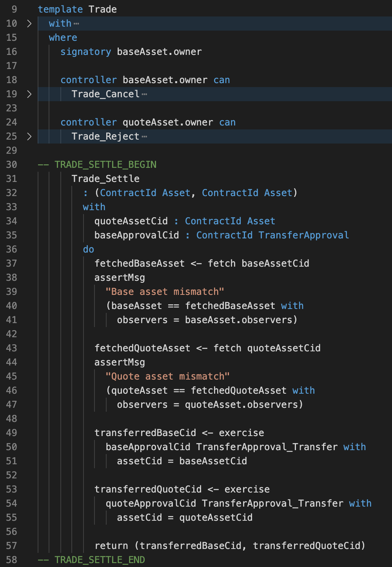Expand the folded 'with' block chevron
This screenshot has width=392, height=567.
(x=29, y=24)
